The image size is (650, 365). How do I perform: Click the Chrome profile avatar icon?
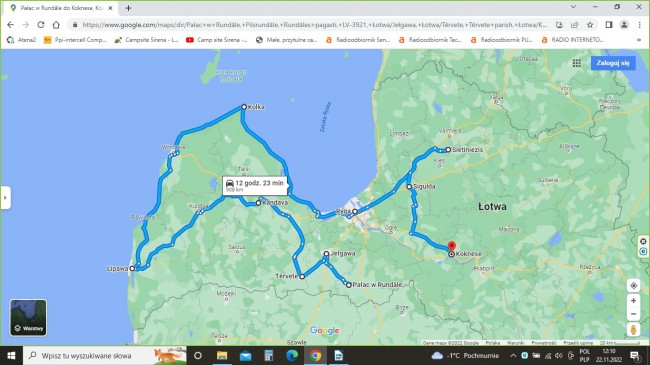tap(624, 25)
